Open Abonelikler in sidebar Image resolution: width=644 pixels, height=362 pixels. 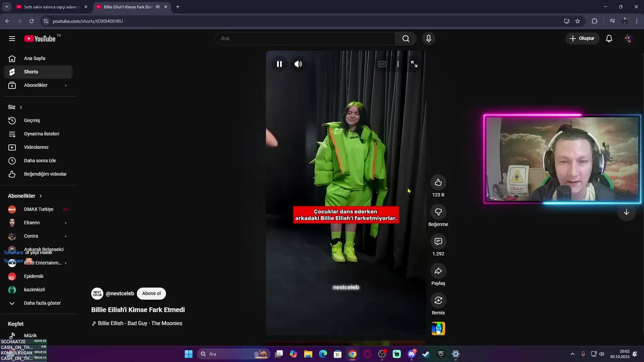pos(38,85)
